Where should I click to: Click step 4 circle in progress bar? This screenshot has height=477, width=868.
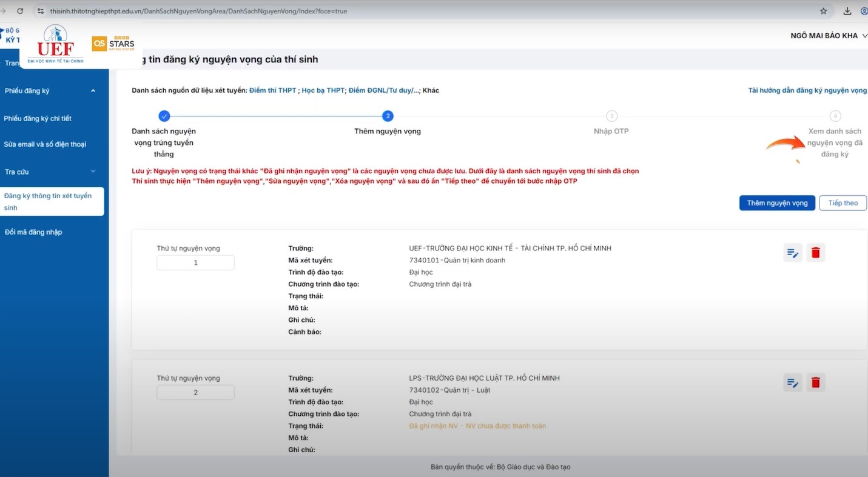pos(835,116)
